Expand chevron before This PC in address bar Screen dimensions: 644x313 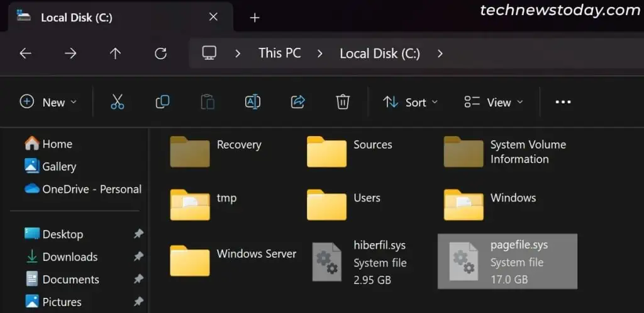click(237, 54)
